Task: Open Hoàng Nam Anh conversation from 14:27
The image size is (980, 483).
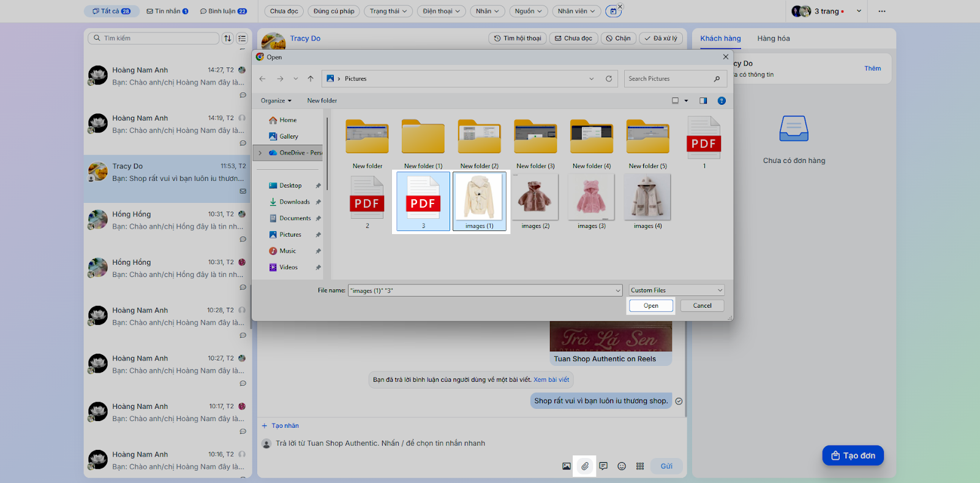Action: pyautogui.click(x=167, y=82)
